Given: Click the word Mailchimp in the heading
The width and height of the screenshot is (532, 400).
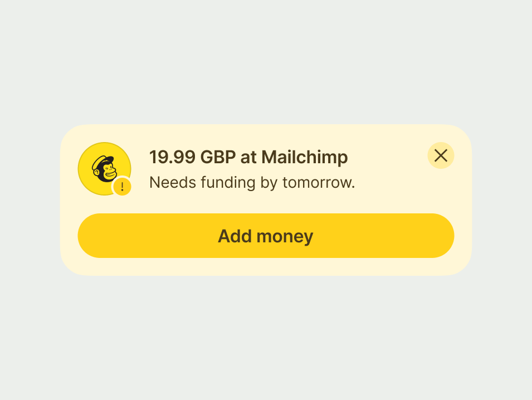Looking at the screenshot, I should pos(305,157).
